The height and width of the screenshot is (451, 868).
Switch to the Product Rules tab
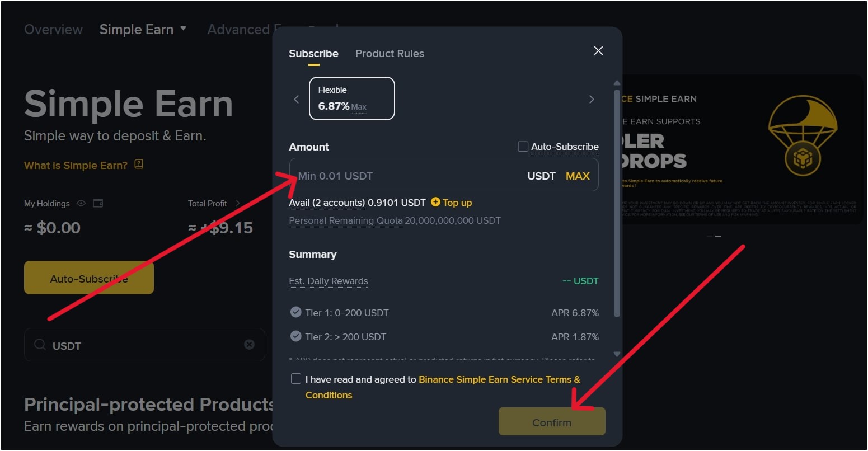pyautogui.click(x=390, y=53)
